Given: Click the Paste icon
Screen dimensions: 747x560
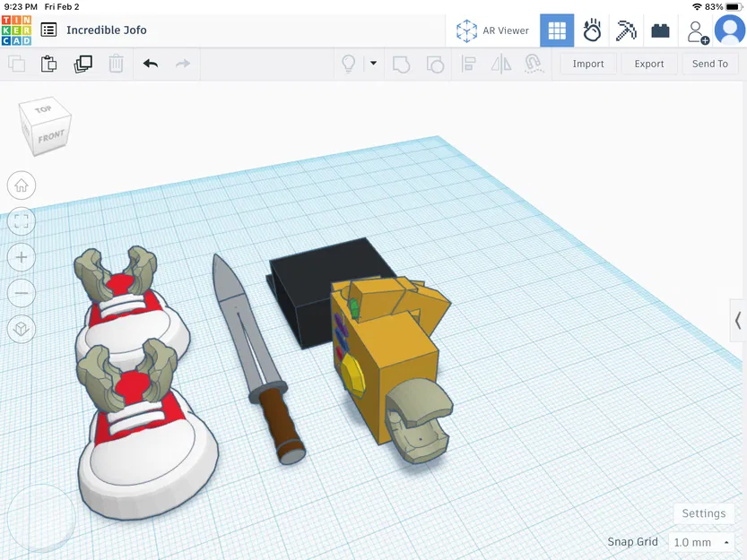Looking at the screenshot, I should [48, 64].
